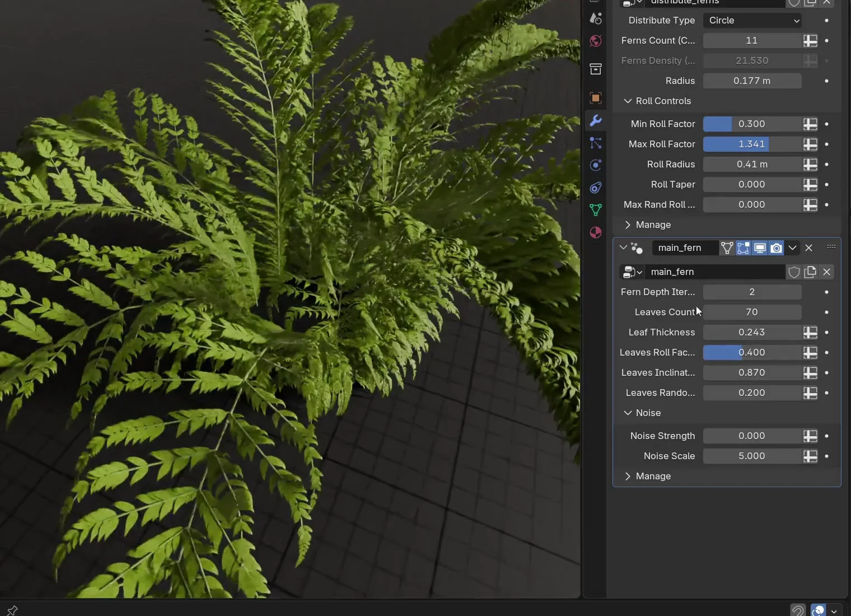Expand the Manage section under Noise
This screenshot has height=616, width=851.
pos(652,477)
